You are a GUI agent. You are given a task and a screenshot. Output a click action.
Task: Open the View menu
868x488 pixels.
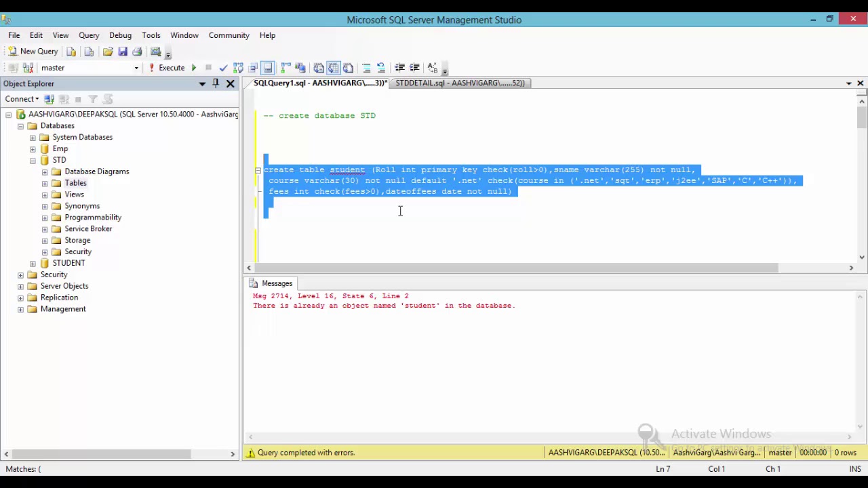(60, 35)
